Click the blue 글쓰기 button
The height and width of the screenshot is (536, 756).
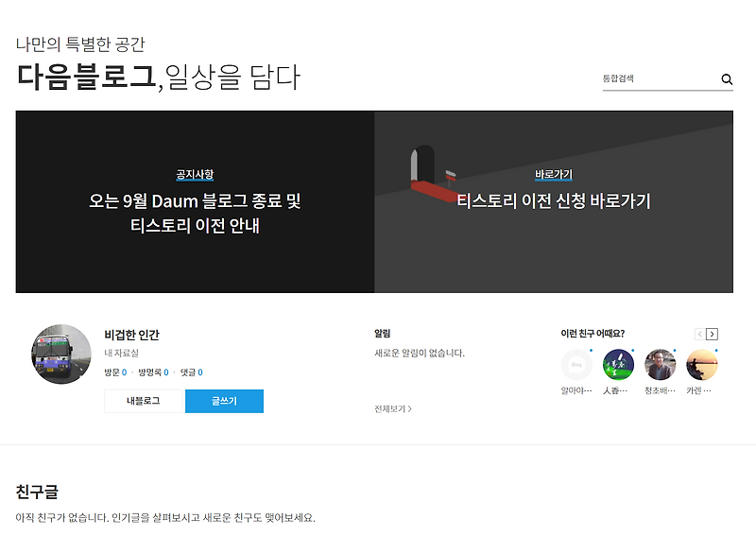click(x=224, y=401)
